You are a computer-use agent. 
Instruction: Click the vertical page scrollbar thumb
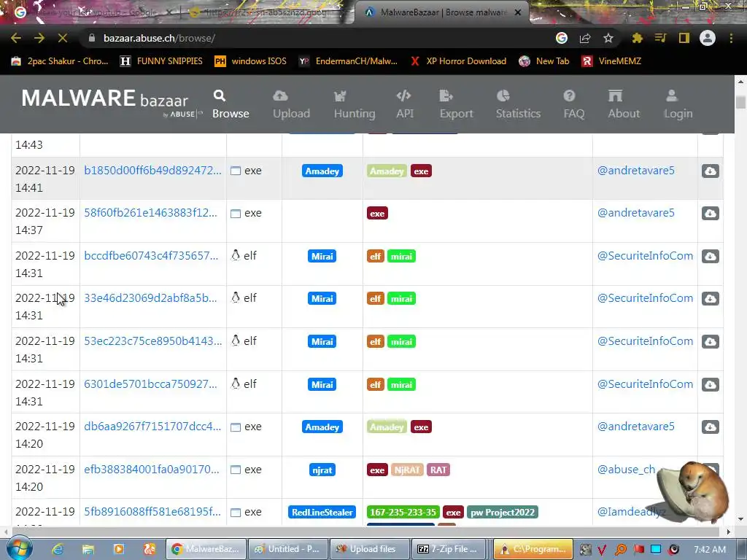point(740,102)
